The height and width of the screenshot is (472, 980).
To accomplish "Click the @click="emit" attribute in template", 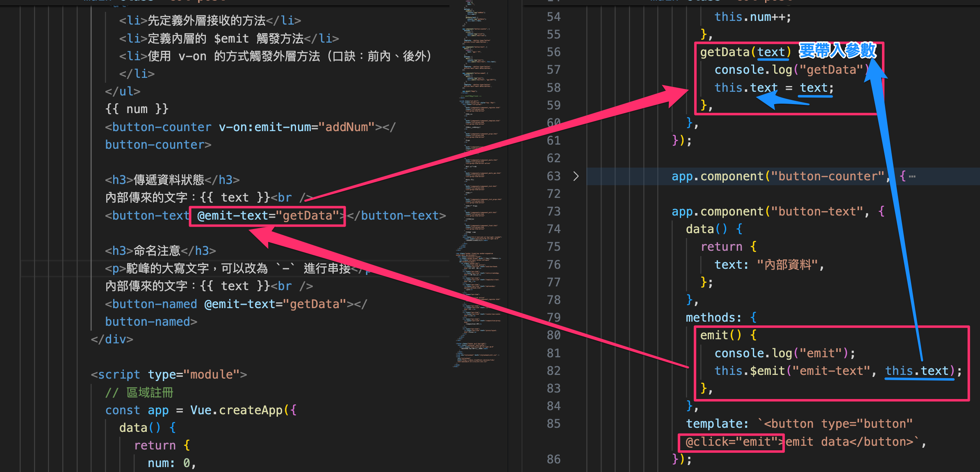I will 732,442.
